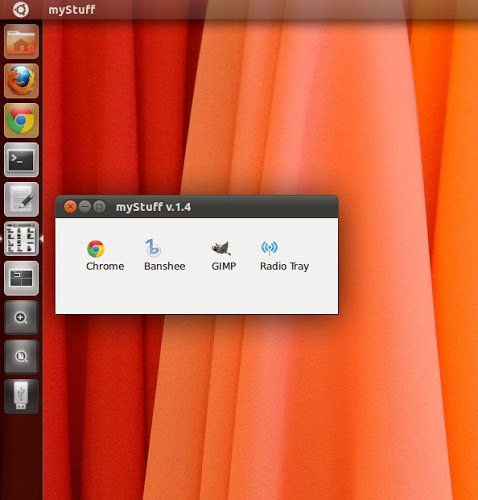Launch Radio Tray from the myStuff window

tap(284, 256)
